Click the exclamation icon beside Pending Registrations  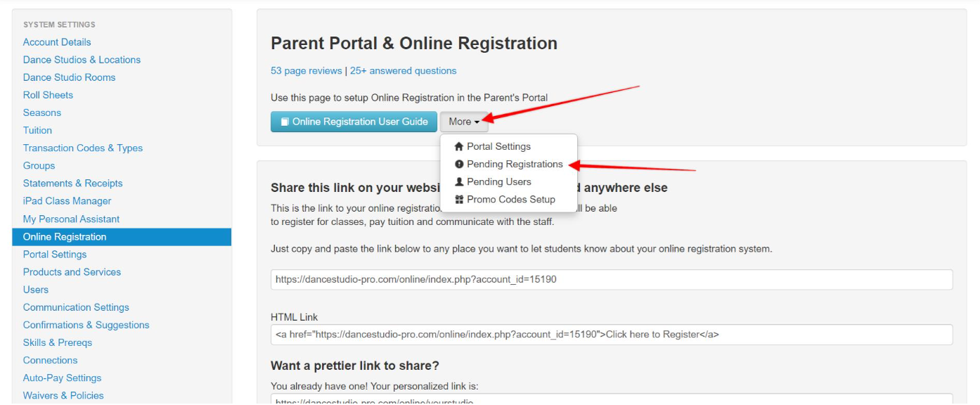[x=459, y=165]
